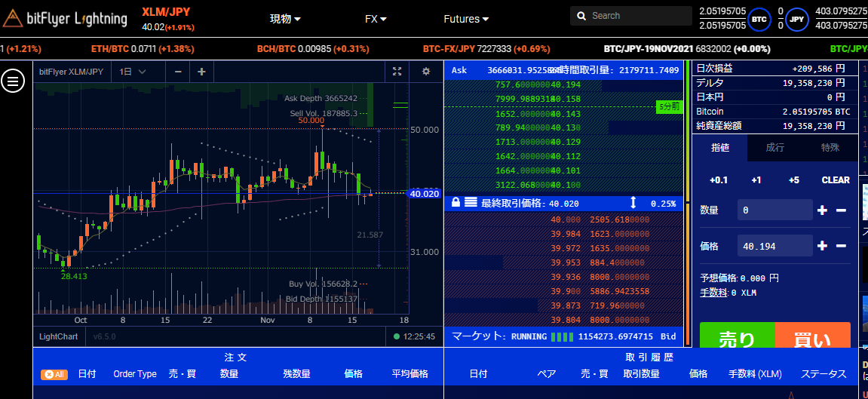This screenshot has height=399, width=868.
Task: Click the 12:25:45 chart clock
Action: [419, 336]
